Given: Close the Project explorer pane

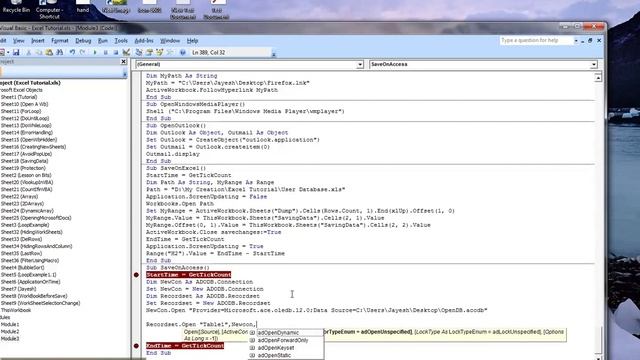Looking at the screenshot, I should pyautogui.click(x=124, y=62).
